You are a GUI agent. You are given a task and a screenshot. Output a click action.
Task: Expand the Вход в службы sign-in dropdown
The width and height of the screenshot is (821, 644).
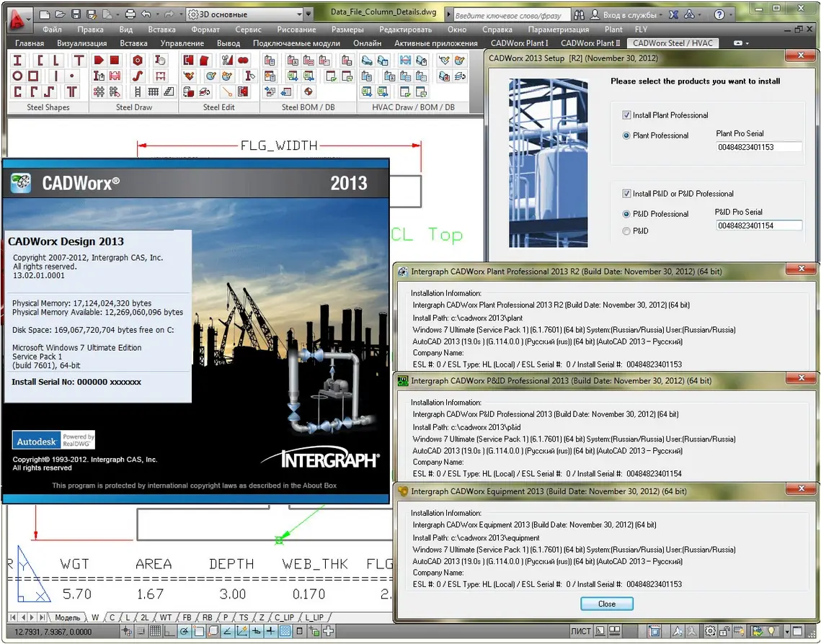[x=660, y=14]
